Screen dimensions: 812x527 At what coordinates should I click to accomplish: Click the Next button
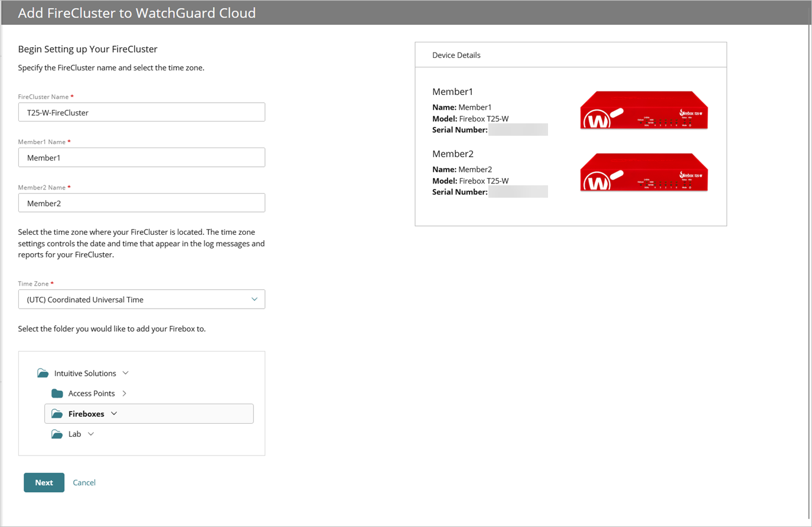pyautogui.click(x=44, y=482)
